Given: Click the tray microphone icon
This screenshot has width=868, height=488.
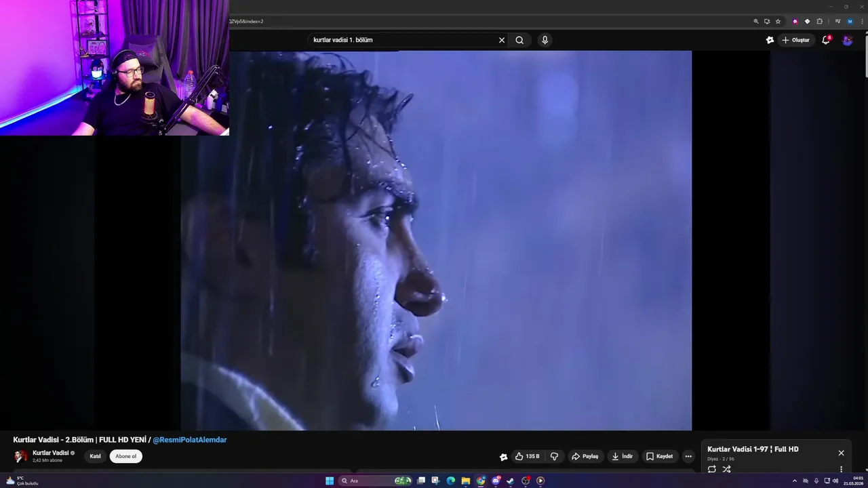Looking at the screenshot, I should click(816, 481).
